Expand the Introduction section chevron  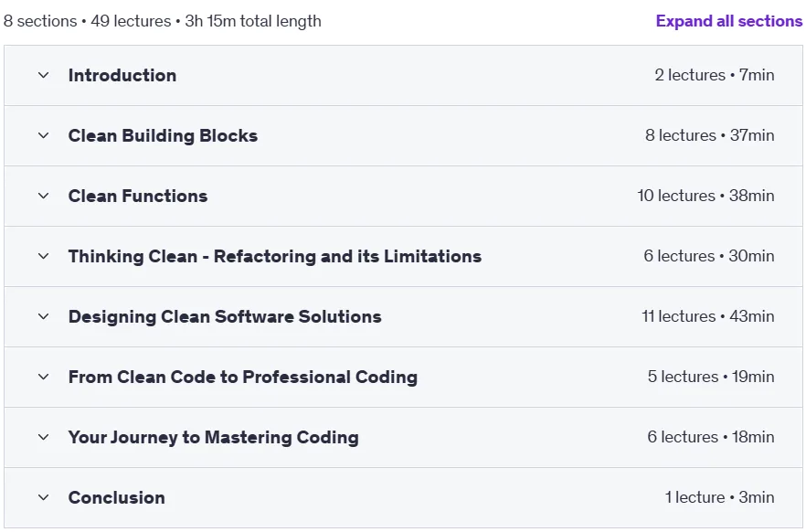pos(44,76)
